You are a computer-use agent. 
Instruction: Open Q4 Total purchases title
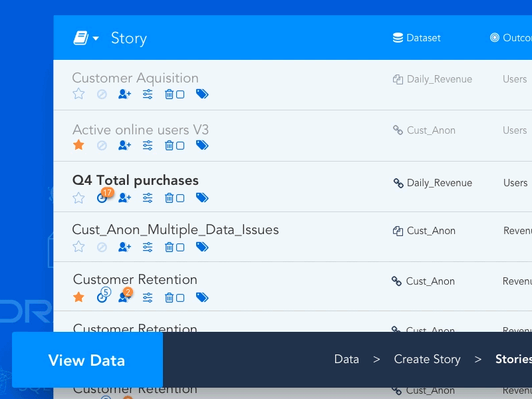pyautogui.click(x=136, y=180)
